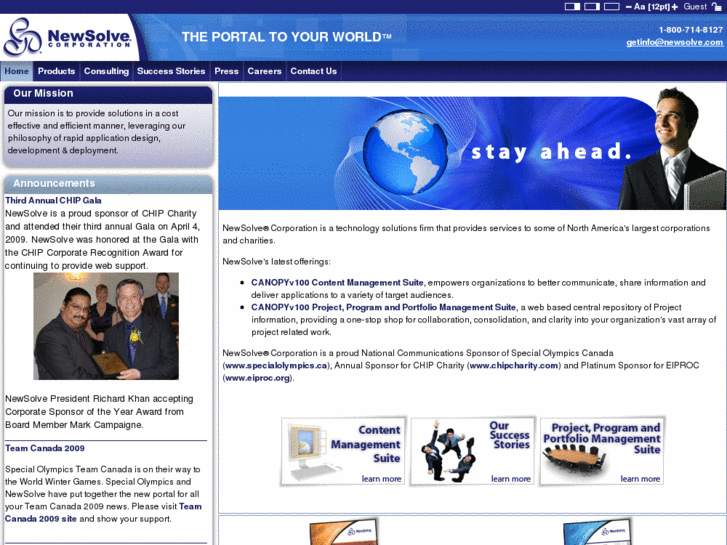Click the Project, Program and Portfolio Suite card
This screenshot has height=545, width=727.
pos(602,451)
